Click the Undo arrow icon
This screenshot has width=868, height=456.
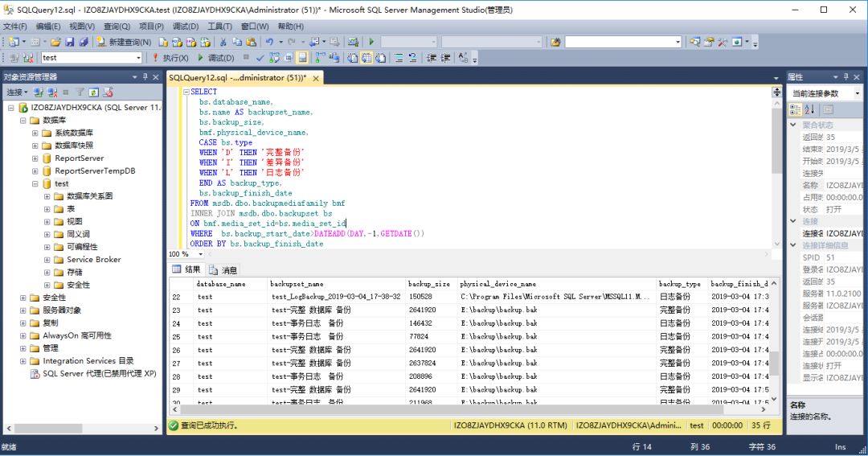click(x=269, y=42)
